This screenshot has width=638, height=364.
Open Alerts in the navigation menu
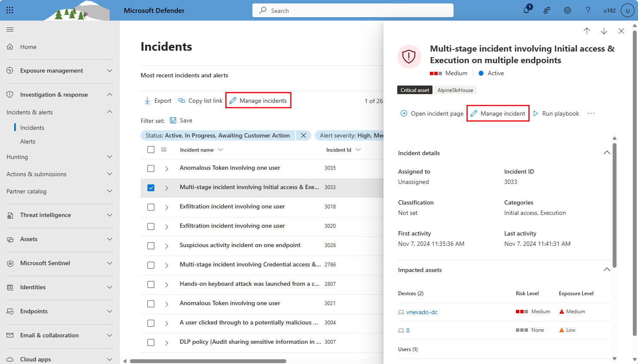coord(28,141)
